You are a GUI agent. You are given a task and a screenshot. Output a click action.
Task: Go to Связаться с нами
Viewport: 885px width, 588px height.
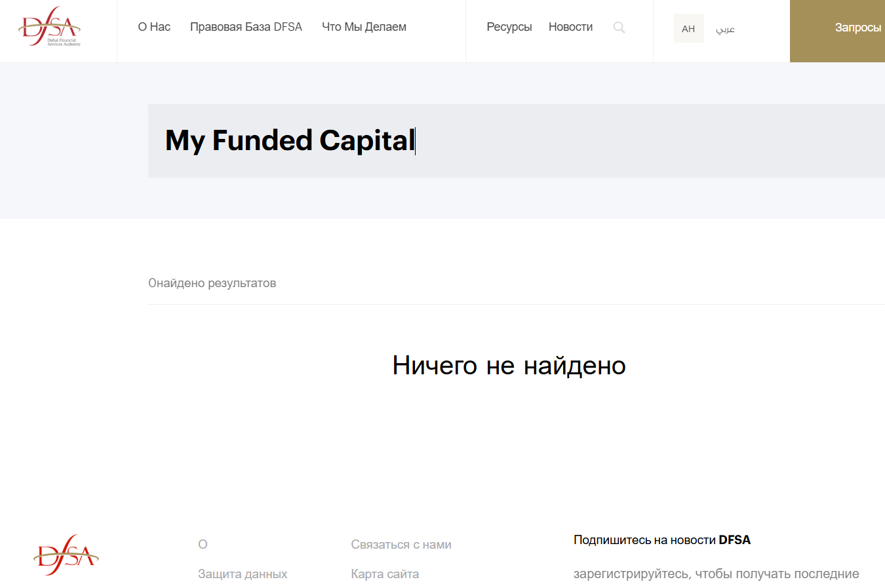pos(401,544)
